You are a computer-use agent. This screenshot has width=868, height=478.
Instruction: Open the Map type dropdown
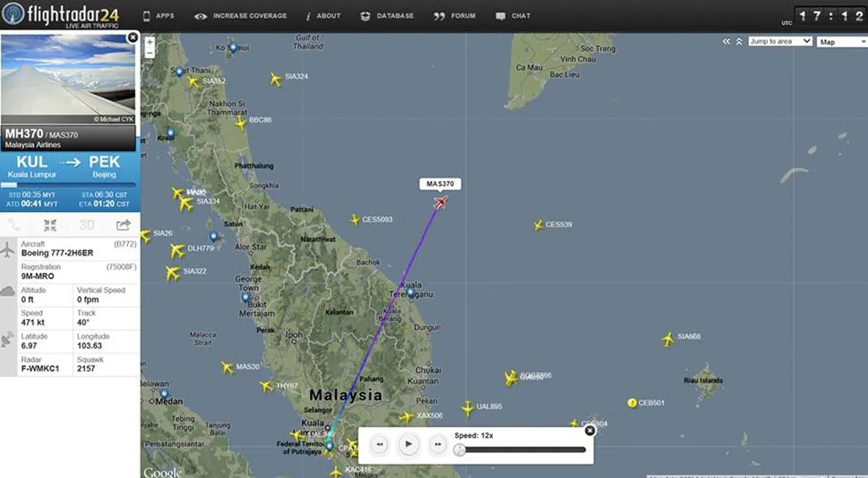(x=842, y=42)
